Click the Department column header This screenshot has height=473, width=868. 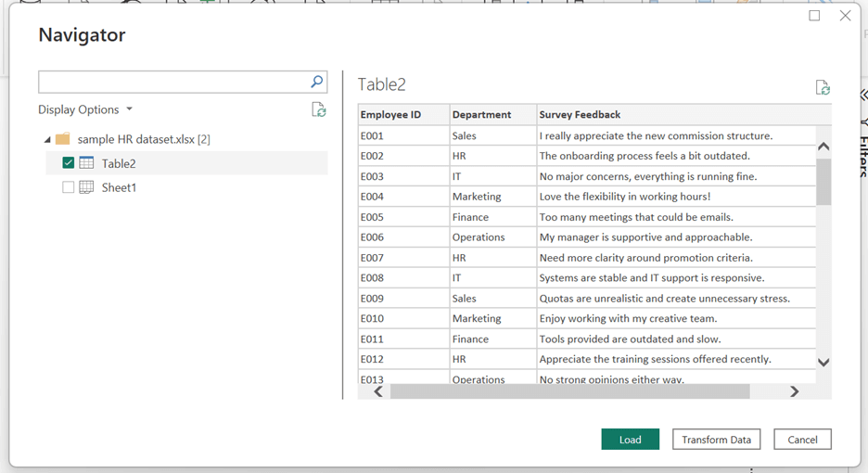click(492, 115)
